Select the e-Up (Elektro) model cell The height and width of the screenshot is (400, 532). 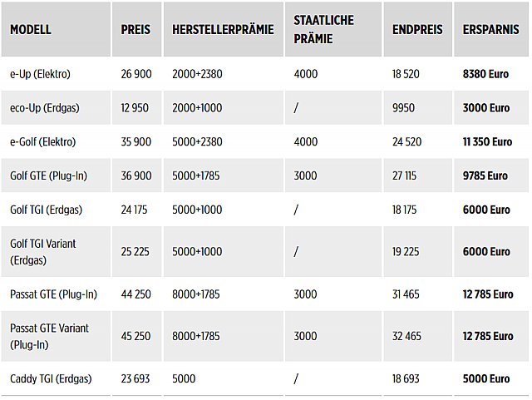[40, 74]
